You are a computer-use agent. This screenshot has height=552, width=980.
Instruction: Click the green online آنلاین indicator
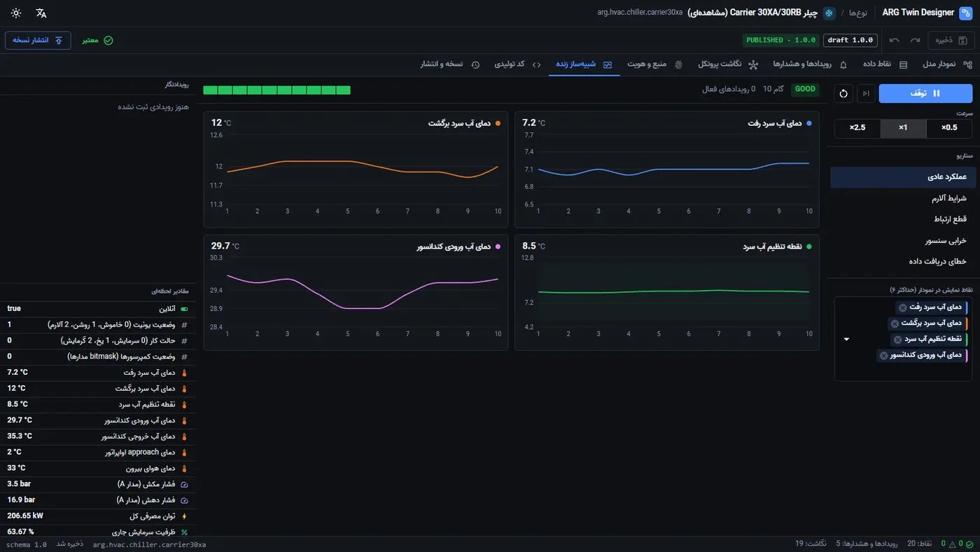click(184, 309)
